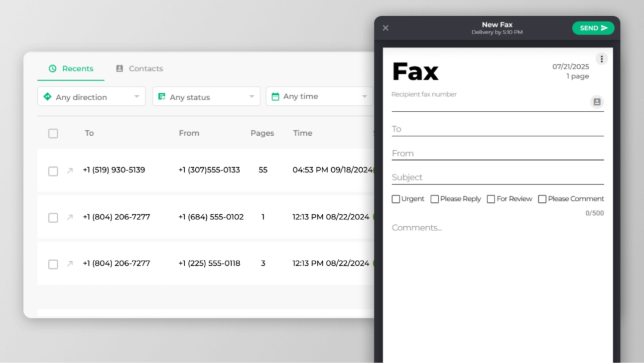Select all faxes with the header checkbox

[53, 133]
